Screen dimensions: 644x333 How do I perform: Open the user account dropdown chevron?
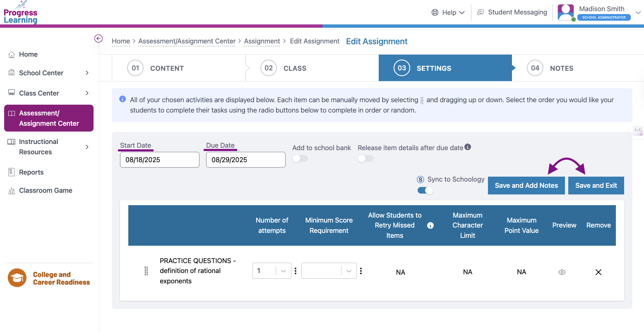[x=638, y=13]
